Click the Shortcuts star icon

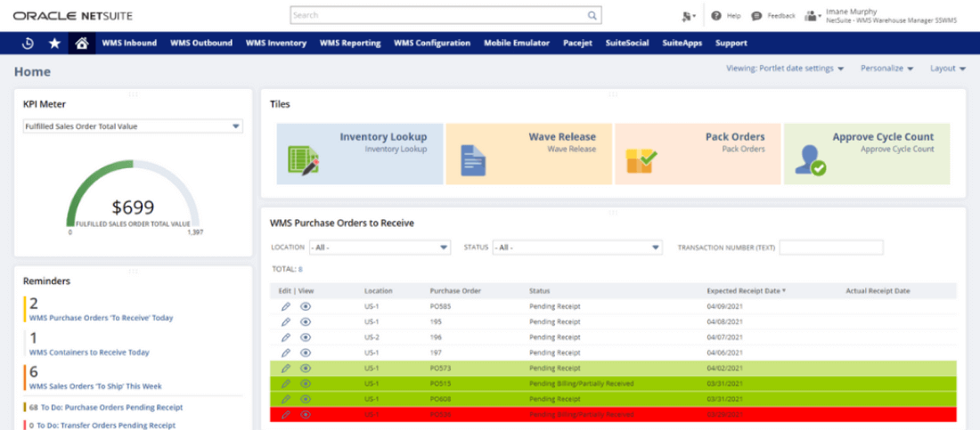pos(54,43)
